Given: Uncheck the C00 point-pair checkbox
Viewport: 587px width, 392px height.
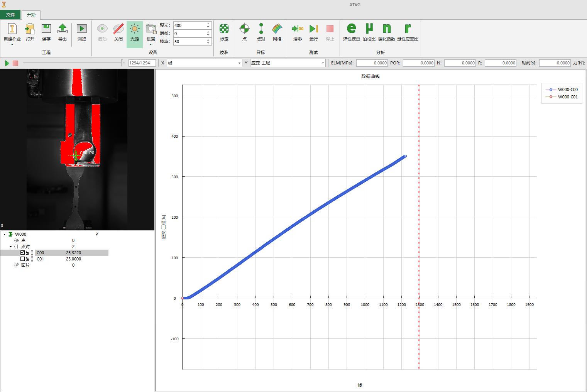Looking at the screenshot, I should [x=22, y=253].
